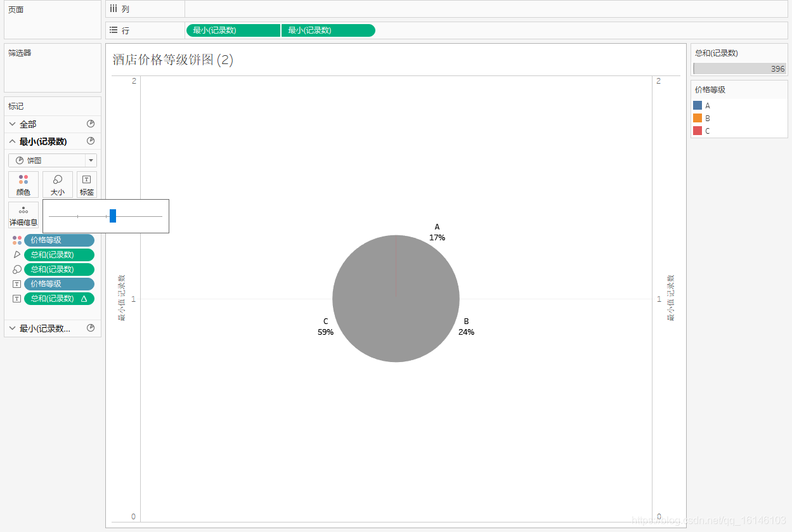The image size is (792, 532).
Task: Click the angle icon beside 总和(记录数) pill
Action: pyautogui.click(x=17, y=255)
